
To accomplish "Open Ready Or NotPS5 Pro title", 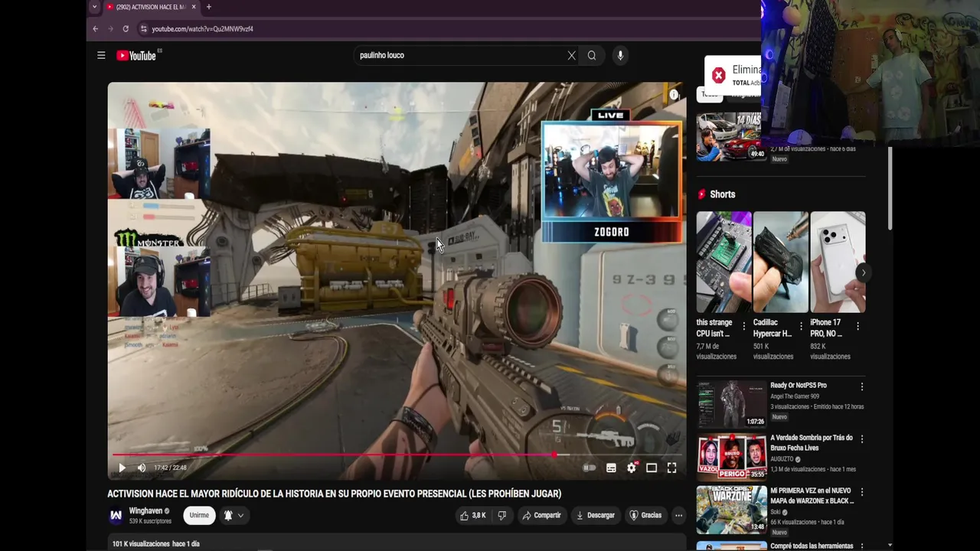I will (799, 386).
